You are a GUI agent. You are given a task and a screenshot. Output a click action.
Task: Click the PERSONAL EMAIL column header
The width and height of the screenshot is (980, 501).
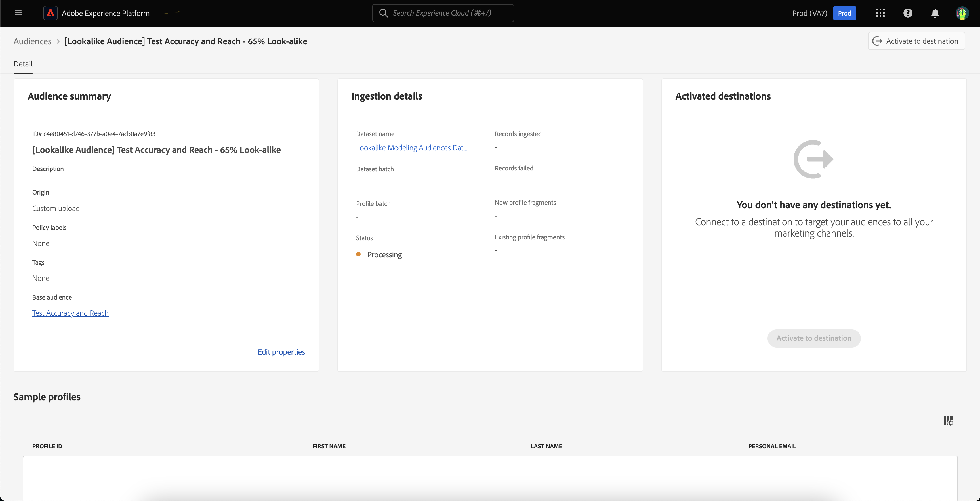pyautogui.click(x=772, y=446)
